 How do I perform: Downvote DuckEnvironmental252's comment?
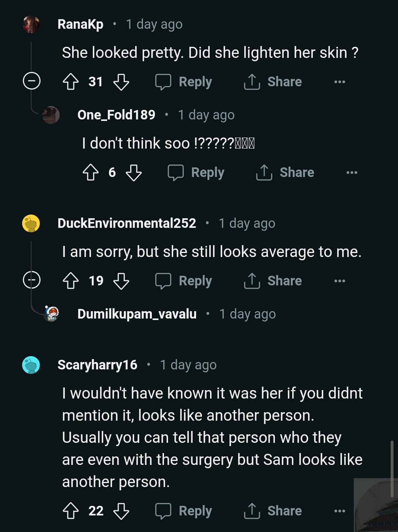pyautogui.click(x=121, y=281)
